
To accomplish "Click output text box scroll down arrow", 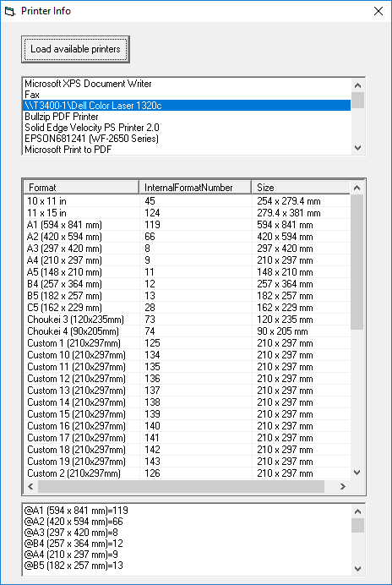I will [357, 569].
